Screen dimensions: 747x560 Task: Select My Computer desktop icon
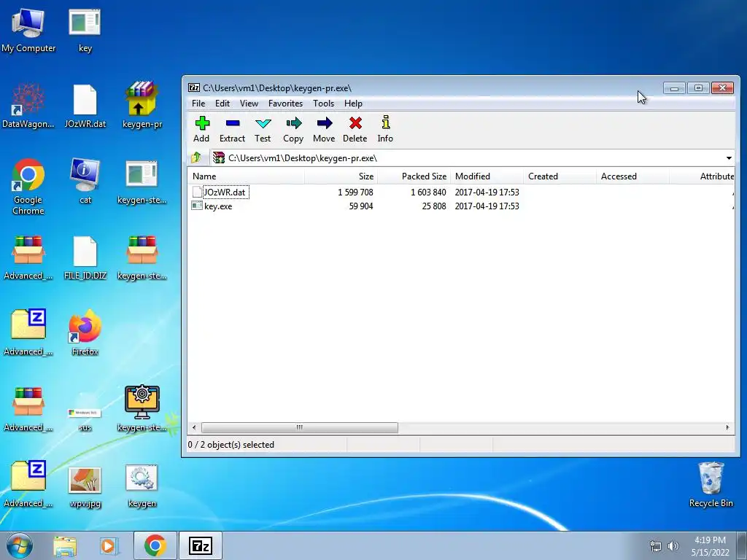(28, 31)
